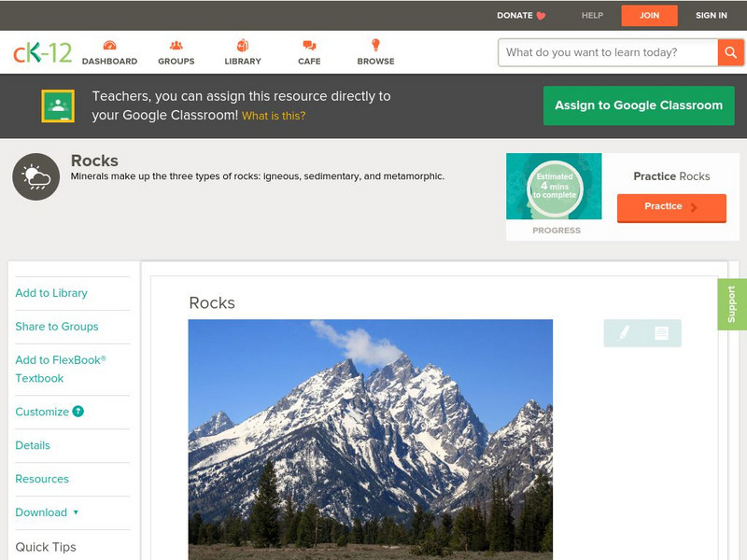Click the Practice button arrow icon
Image resolution: width=747 pixels, height=560 pixels.
pos(694,207)
